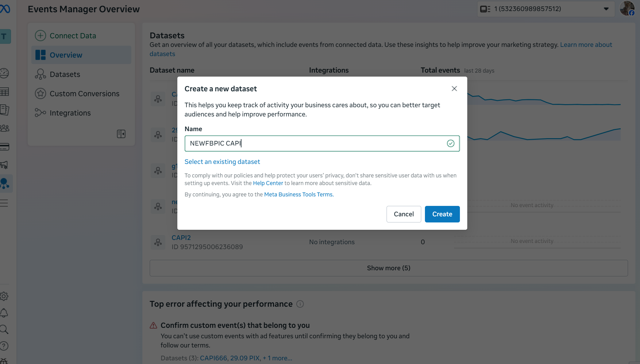
Task: Open the Help question mark icon
Action: (x=4, y=346)
